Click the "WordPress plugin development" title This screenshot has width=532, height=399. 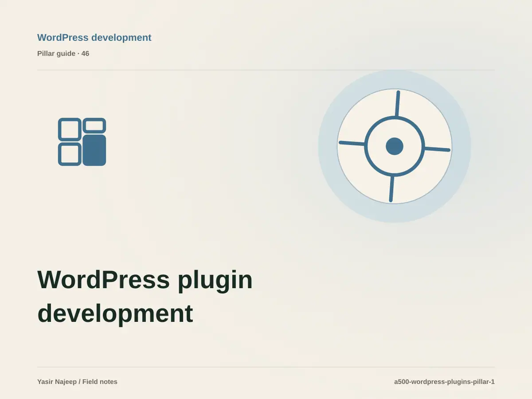coord(145,297)
